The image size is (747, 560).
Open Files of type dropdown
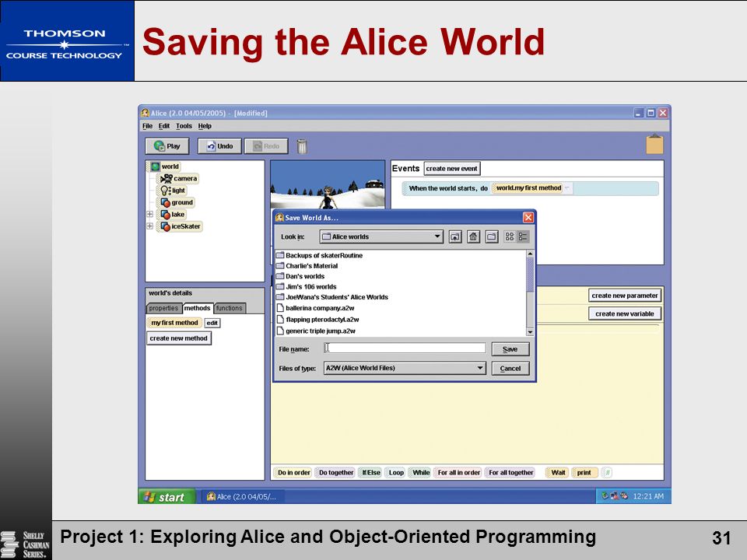405,368
